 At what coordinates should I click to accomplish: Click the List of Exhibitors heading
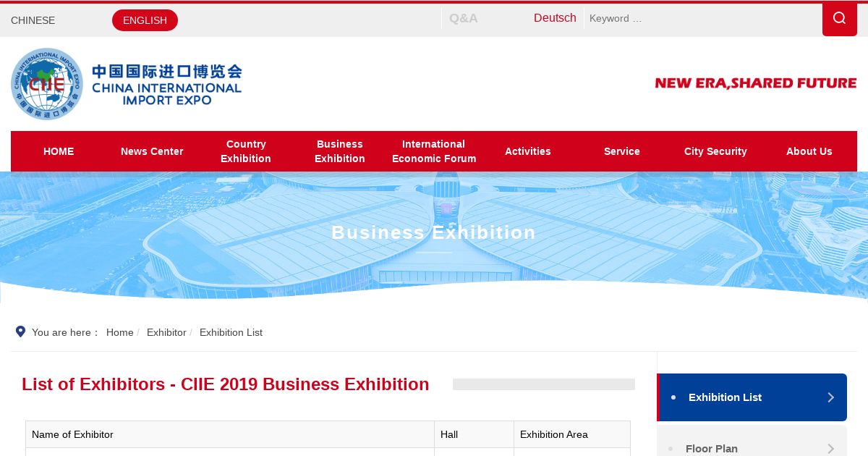(226, 384)
